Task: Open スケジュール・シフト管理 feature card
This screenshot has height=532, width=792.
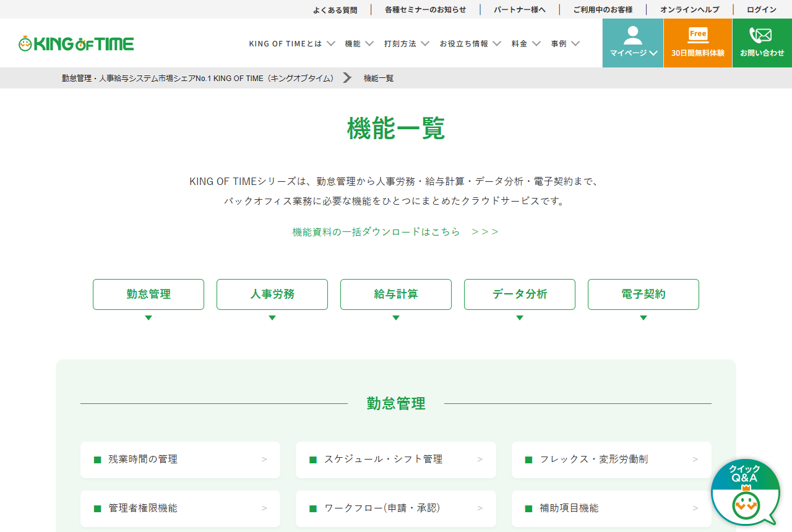Action: click(396, 460)
